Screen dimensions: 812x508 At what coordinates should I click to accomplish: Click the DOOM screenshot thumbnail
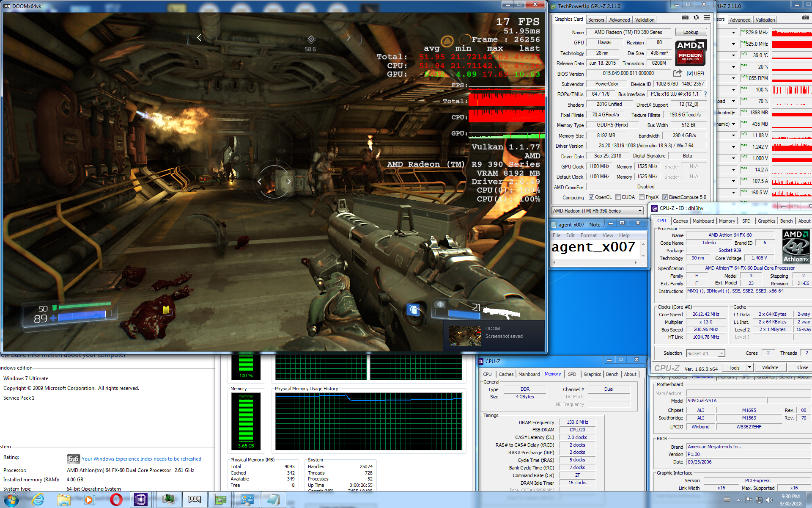click(464, 335)
